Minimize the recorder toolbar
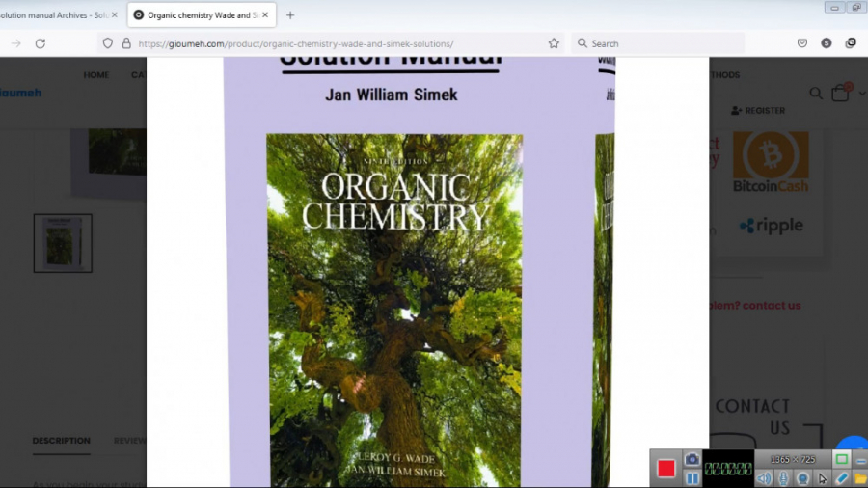 pos(860,459)
